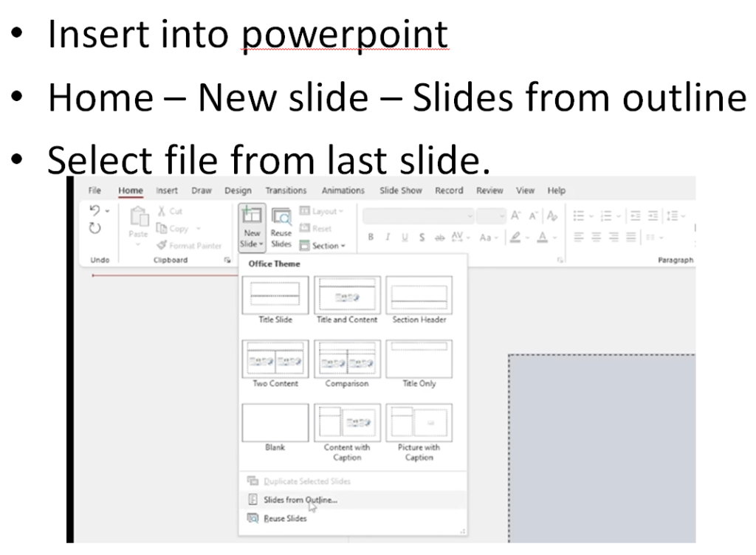Open the font name combo box
This screenshot has height=555, width=756.
coord(418,216)
